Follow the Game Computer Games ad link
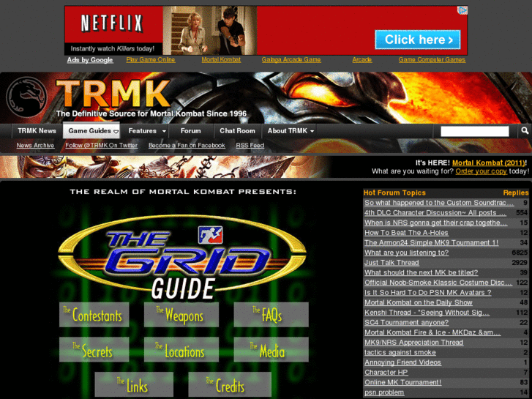532x399 pixels. click(x=432, y=59)
